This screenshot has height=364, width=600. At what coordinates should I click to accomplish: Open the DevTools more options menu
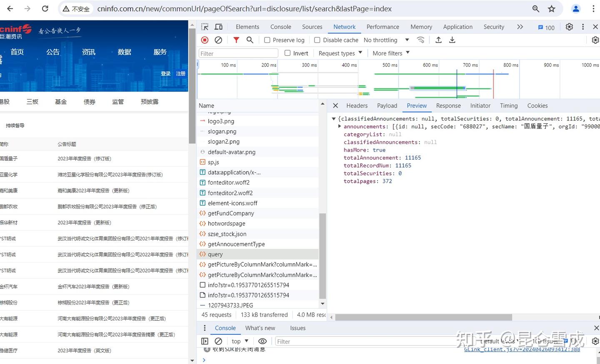point(583,27)
